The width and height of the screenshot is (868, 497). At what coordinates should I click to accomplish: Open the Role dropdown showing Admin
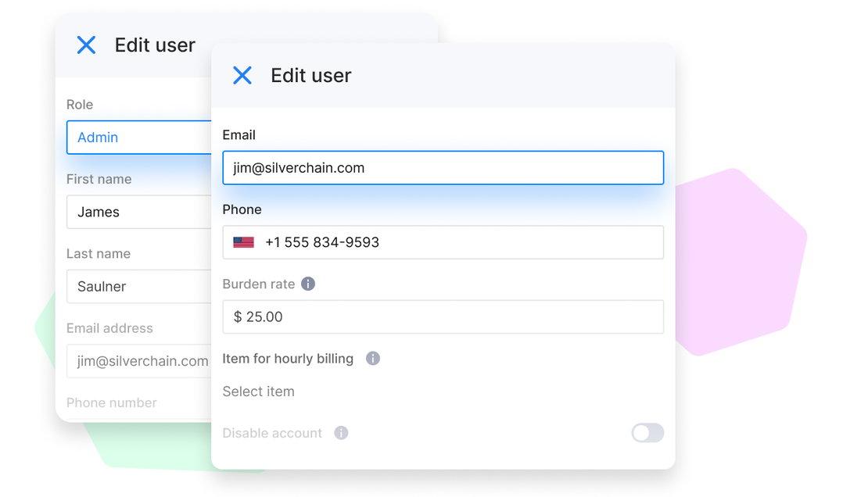click(x=139, y=138)
